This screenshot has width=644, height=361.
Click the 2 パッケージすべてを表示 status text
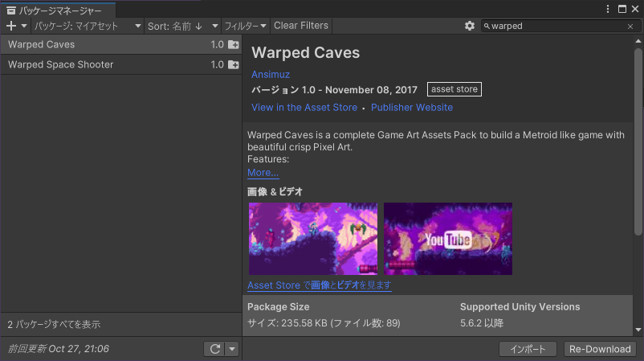tap(54, 324)
